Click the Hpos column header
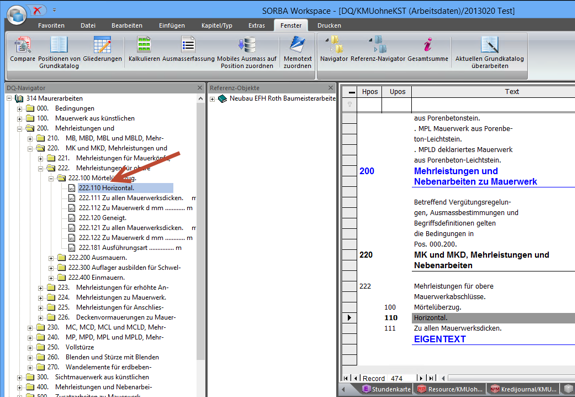The height and width of the screenshot is (397, 575). 369,92
